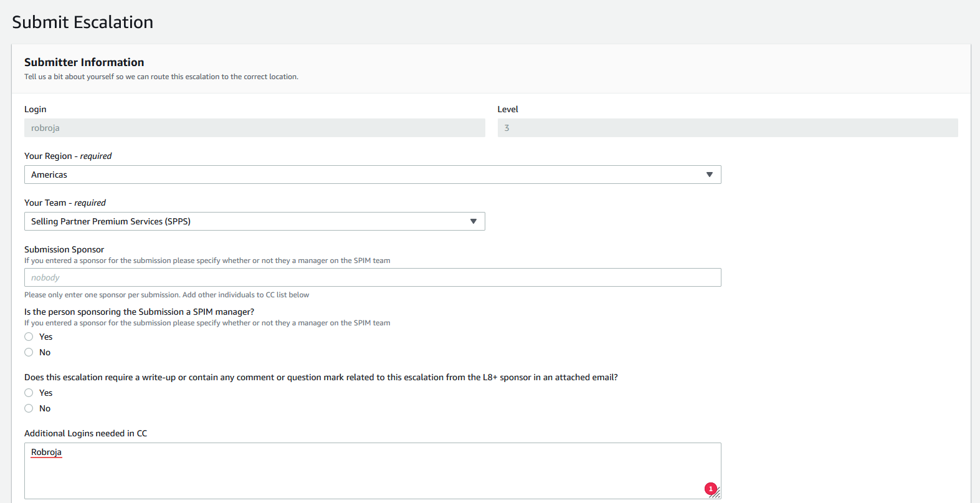The image size is (980, 503).
Task: Choose No for escalation requires write-up
Action: [x=29, y=408]
